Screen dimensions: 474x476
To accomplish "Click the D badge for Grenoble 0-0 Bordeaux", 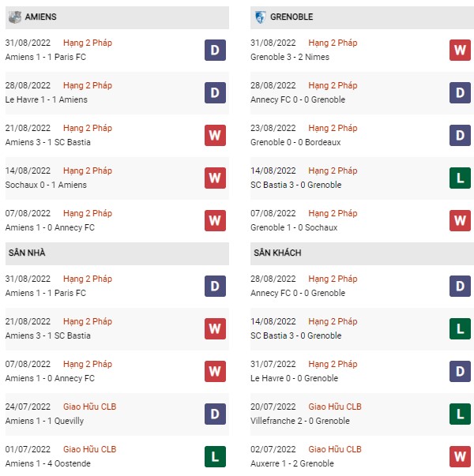I will click(460, 136).
